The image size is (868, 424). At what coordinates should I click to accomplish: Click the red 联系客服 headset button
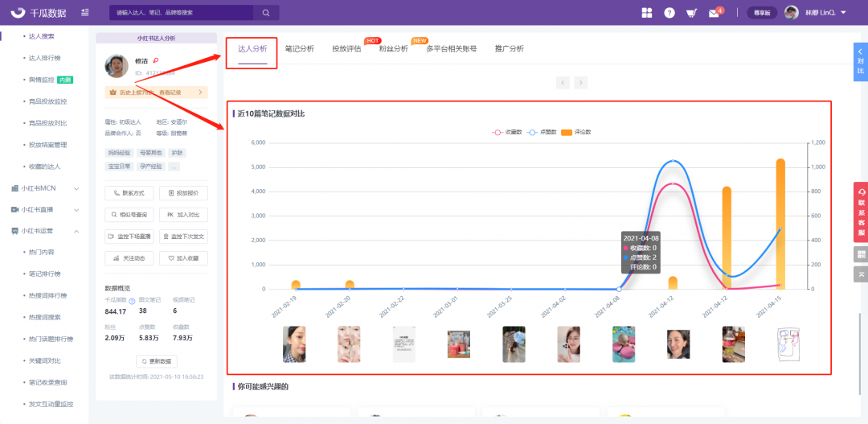(x=861, y=212)
